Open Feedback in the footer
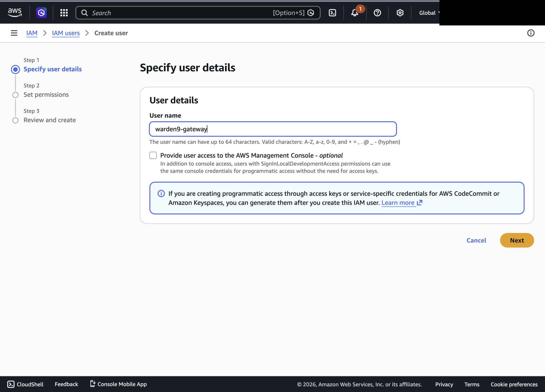Image resolution: width=545 pixels, height=392 pixels. pyautogui.click(x=66, y=384)
